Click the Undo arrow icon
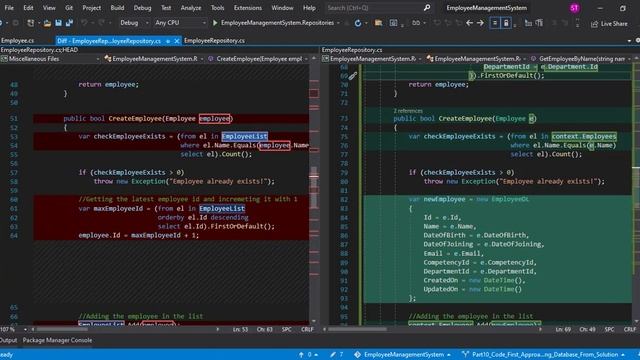This screenshot has width=640, height=360. pos(84,23)
